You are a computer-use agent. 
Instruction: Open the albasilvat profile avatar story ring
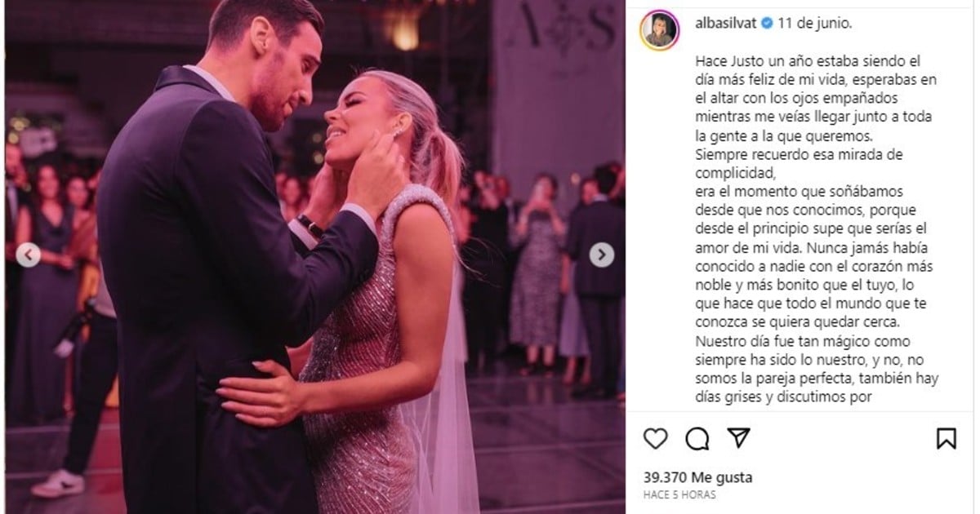click(660, 30)
